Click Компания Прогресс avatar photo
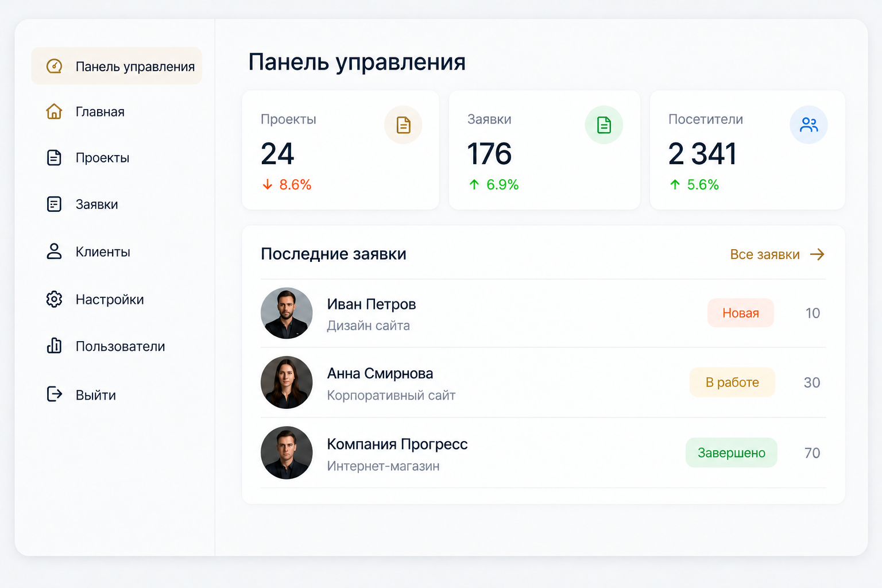This screenshot has width=882, height=588. pos(287,452)
